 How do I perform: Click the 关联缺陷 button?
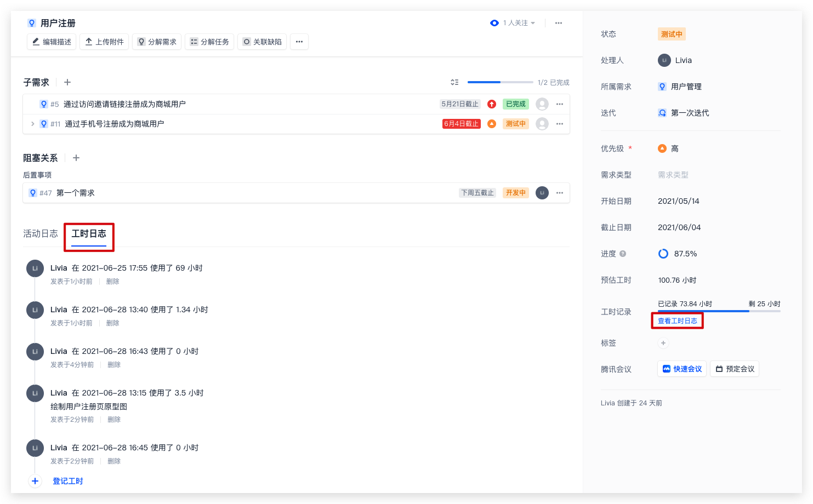point(262,42)
